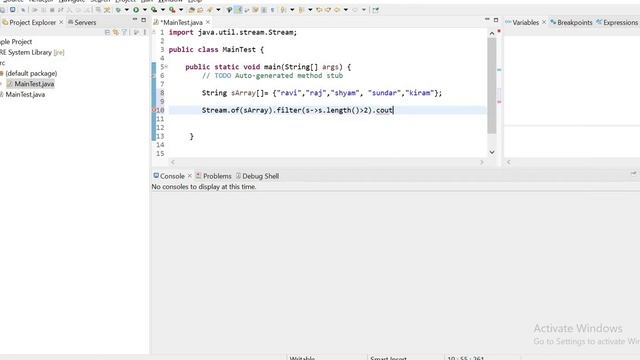Toggle Mark Occurrences in the toolbar

[x=238, y=10]
